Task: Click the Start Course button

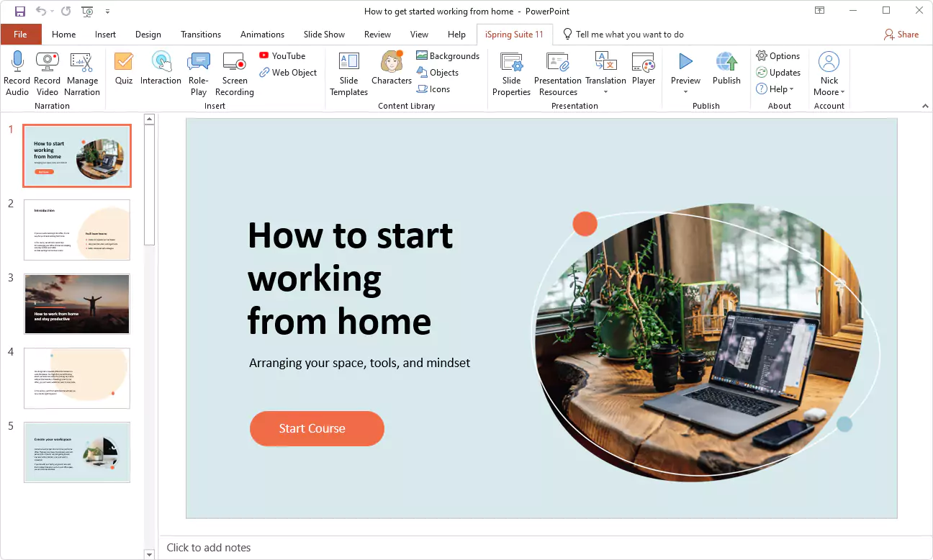Action: point(317,428)
